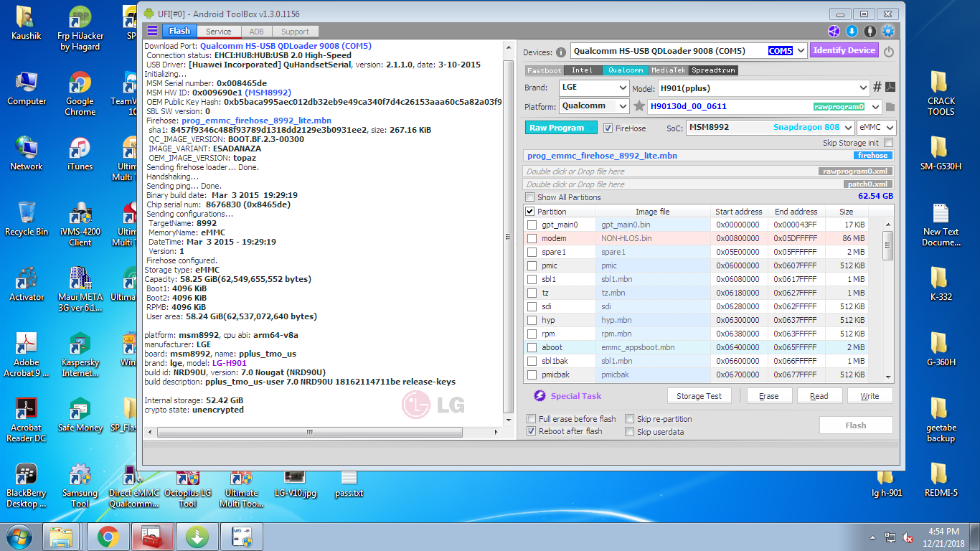Viewport: 980px width, 551px height.
Task: Select the MediaTek mode tab
Action: (669, 70)
